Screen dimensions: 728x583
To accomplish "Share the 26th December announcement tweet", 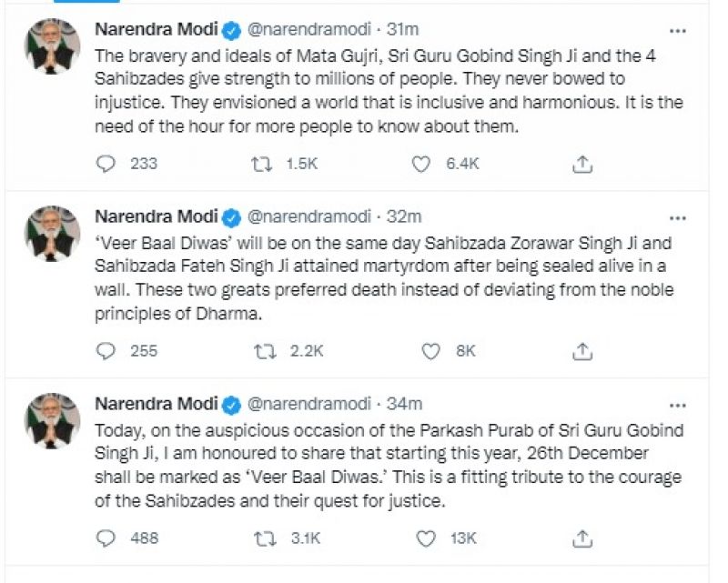I will [x=583, y=538].
